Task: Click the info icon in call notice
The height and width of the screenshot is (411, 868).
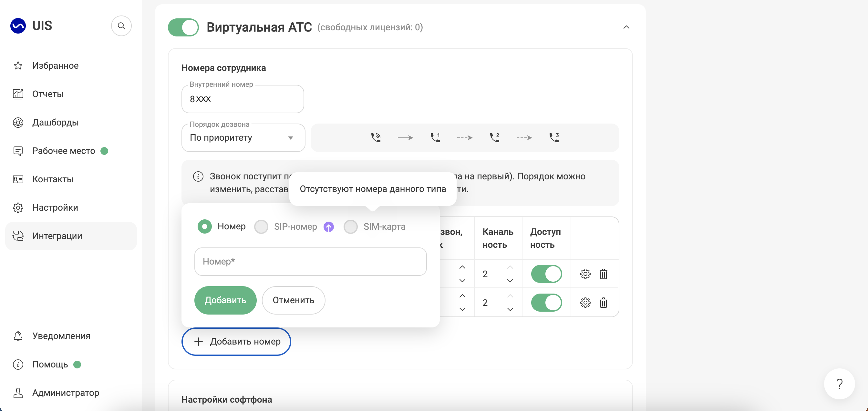Action: [x=198, y=176]
